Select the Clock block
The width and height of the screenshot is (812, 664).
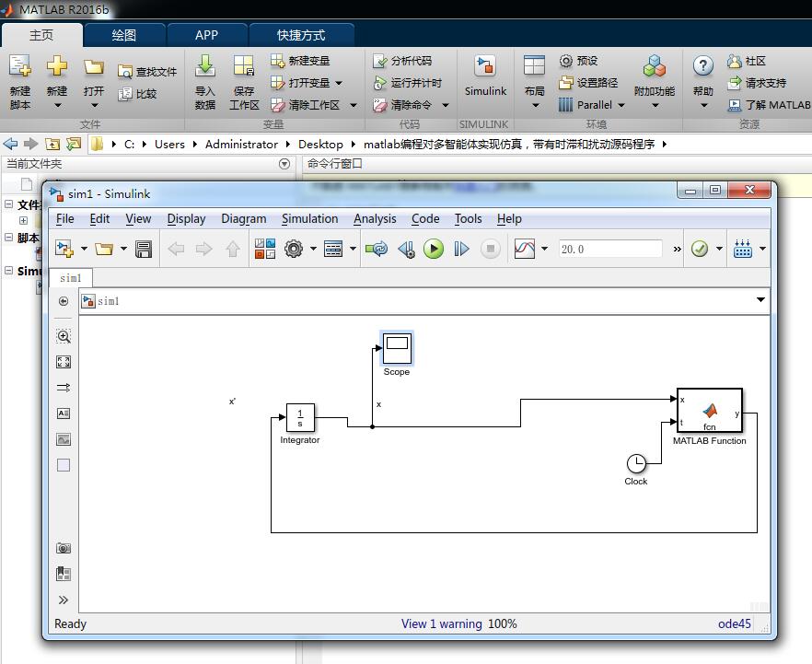tap(636, 463)
